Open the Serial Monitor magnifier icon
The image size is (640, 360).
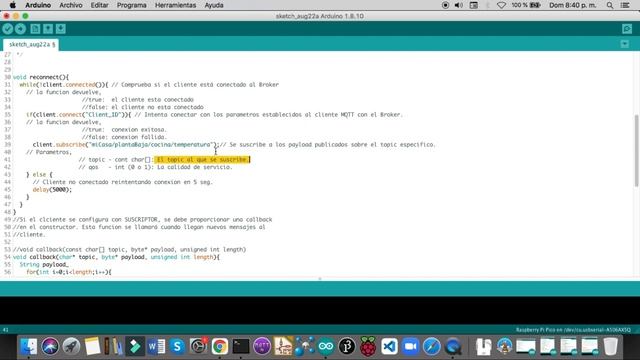[x=627, y=29]
